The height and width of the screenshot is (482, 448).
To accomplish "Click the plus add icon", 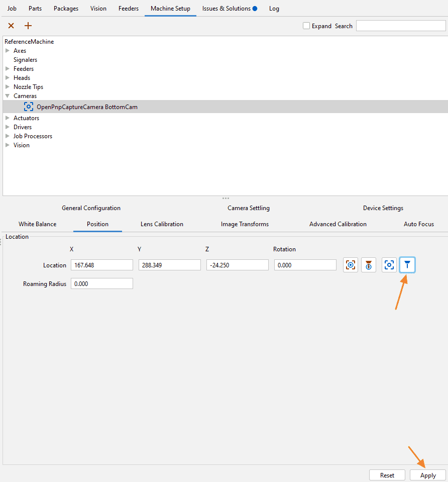I will coord(28,26).
